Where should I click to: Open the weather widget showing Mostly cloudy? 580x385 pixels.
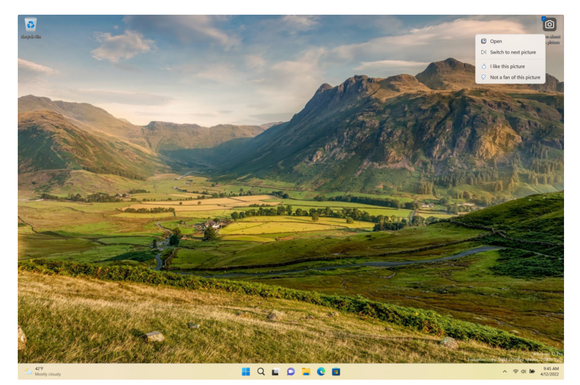click(x=43, y=371)
